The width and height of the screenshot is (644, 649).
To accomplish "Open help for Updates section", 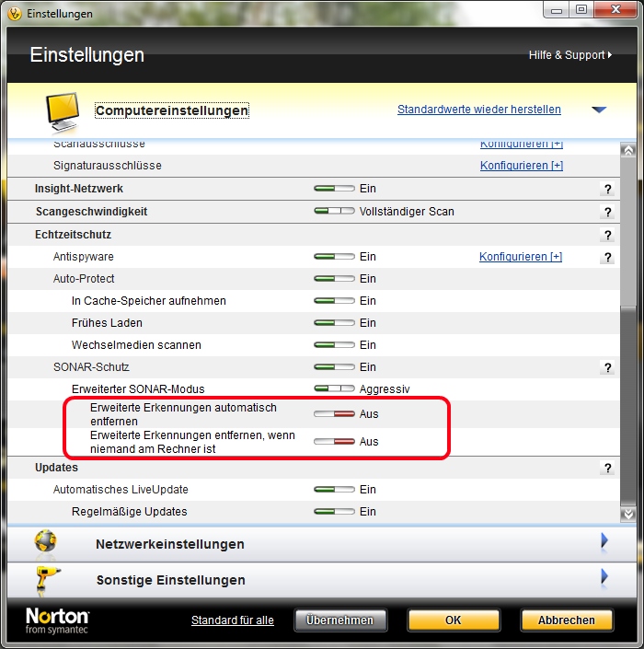I will [x=607, y=469].
